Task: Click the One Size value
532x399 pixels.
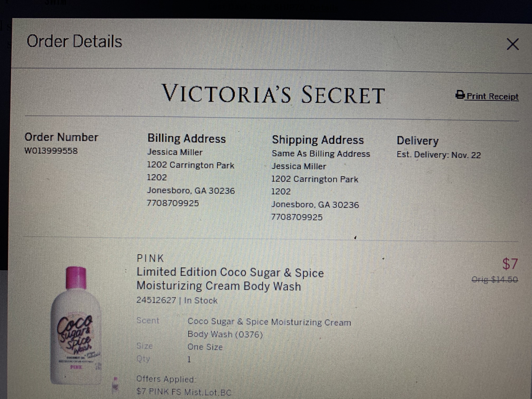Action: [x=205, y=347]
